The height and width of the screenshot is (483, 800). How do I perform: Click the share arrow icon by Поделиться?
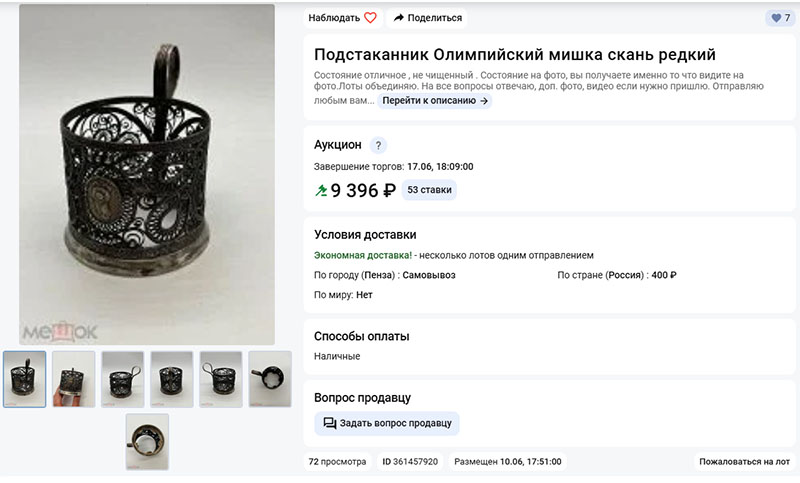click(x=398, y=18)
